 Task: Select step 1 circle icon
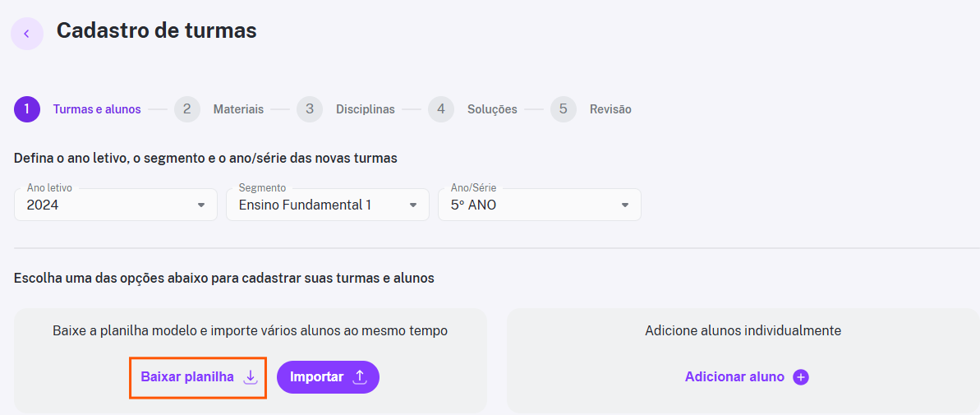(27, 109)
